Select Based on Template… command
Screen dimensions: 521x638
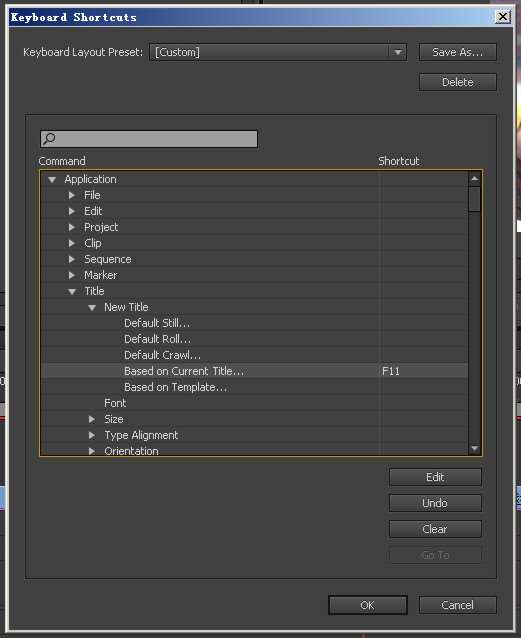[x=175, y=387]
